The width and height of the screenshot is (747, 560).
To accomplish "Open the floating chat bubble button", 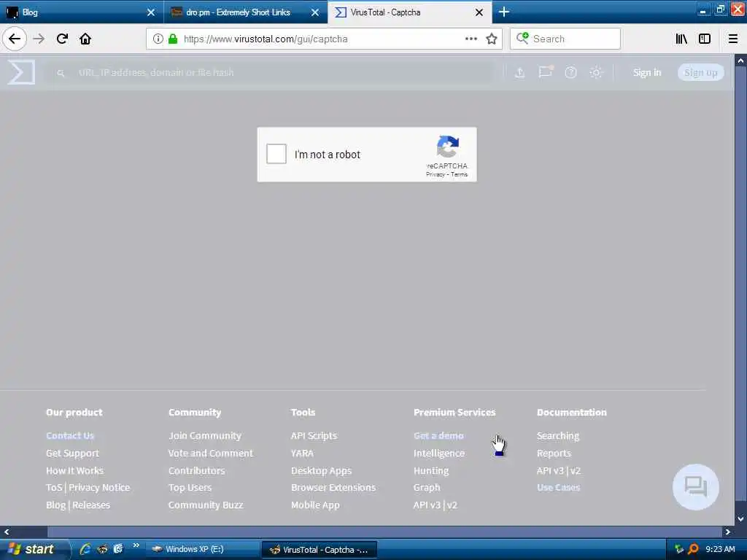I will coord(695,486).
